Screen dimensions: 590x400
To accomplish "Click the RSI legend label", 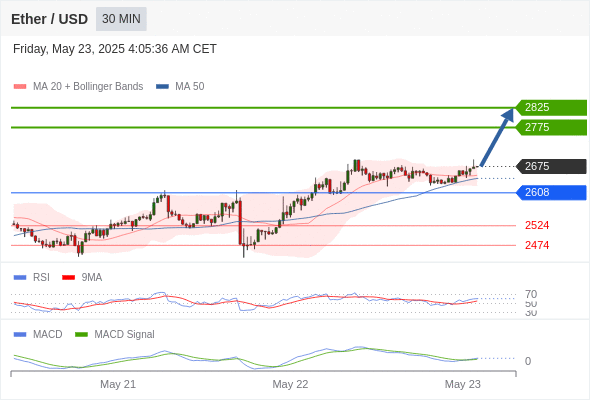I will (x=41, y=277).
